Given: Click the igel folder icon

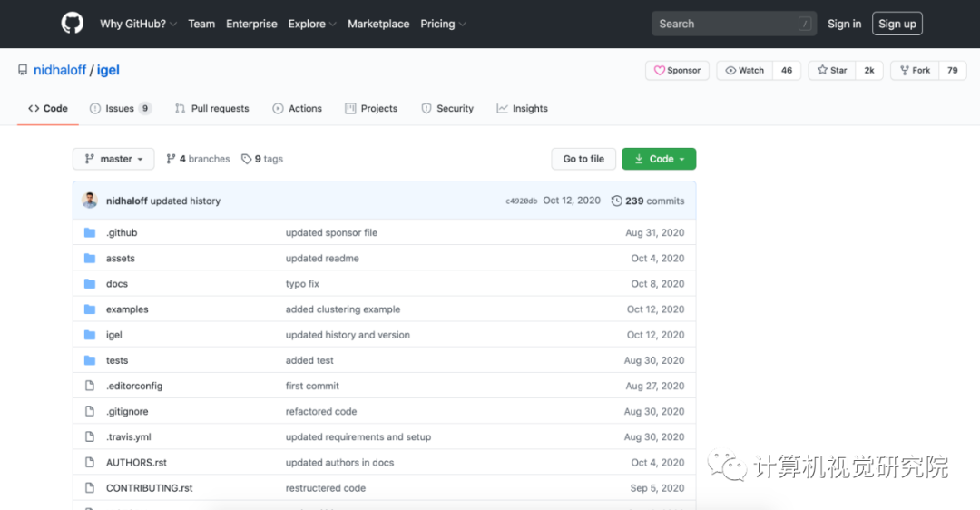Looking at the screenshot, I should 90,335.
